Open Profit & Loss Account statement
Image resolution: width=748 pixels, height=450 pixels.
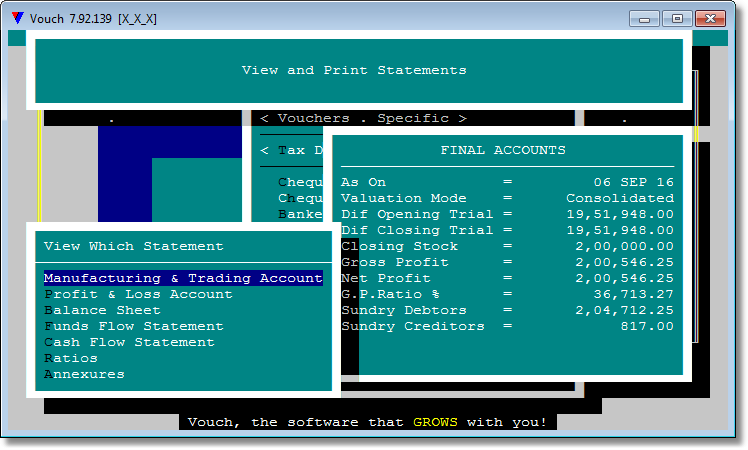(138, 294)
